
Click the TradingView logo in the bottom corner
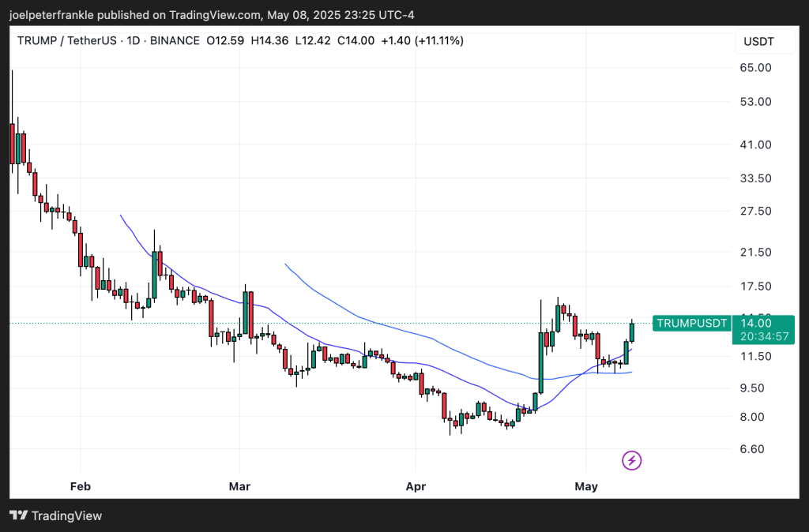point(55,515)
